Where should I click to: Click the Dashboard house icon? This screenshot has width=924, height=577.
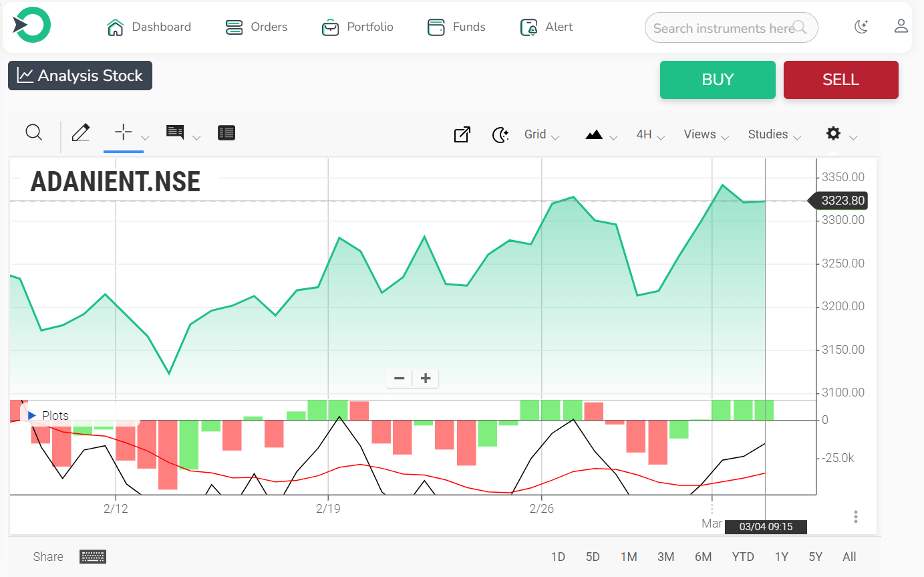pos(116,27)
